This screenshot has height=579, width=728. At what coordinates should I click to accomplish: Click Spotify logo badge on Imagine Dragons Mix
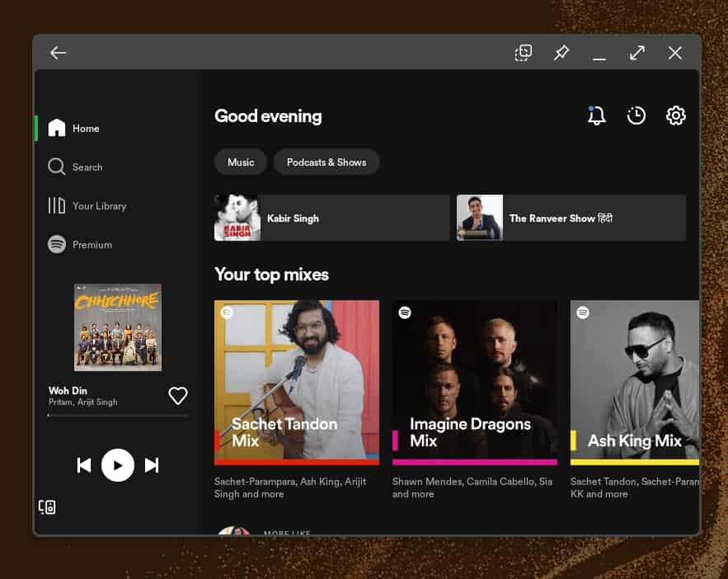[405, 313]
